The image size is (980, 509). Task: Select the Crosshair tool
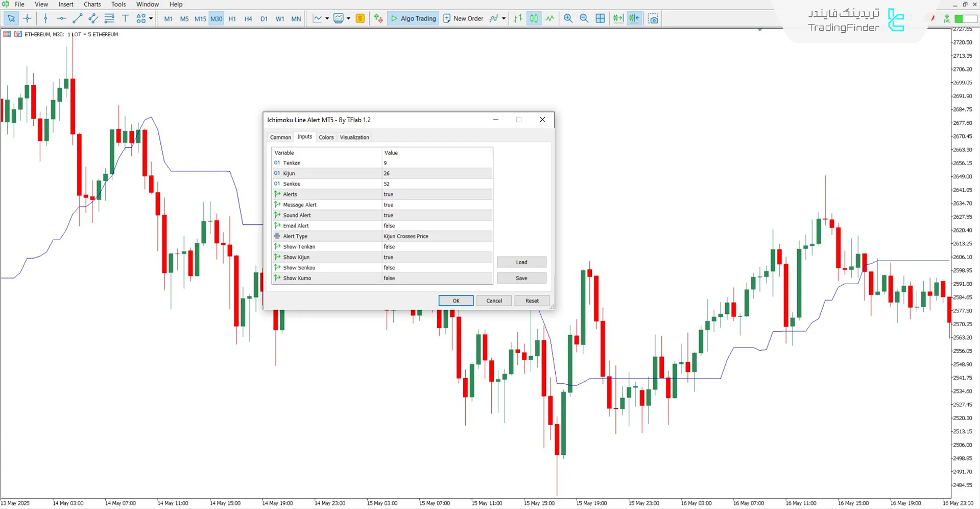pos(28,18)
